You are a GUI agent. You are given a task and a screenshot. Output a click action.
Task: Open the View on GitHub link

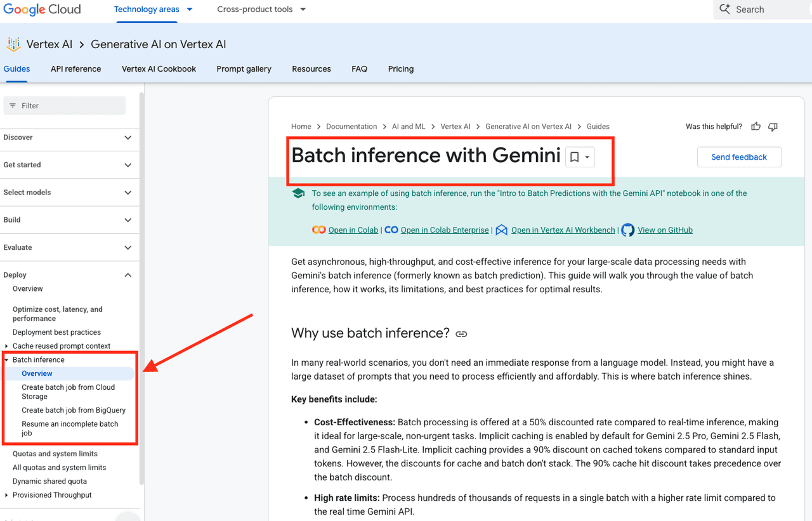pyautogui.click(x=665, y=230)
